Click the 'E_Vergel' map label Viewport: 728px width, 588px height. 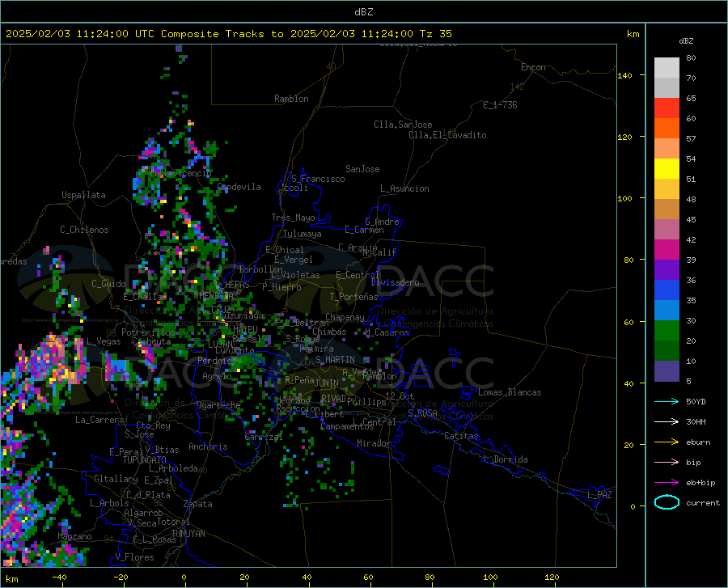click(294, 260)
